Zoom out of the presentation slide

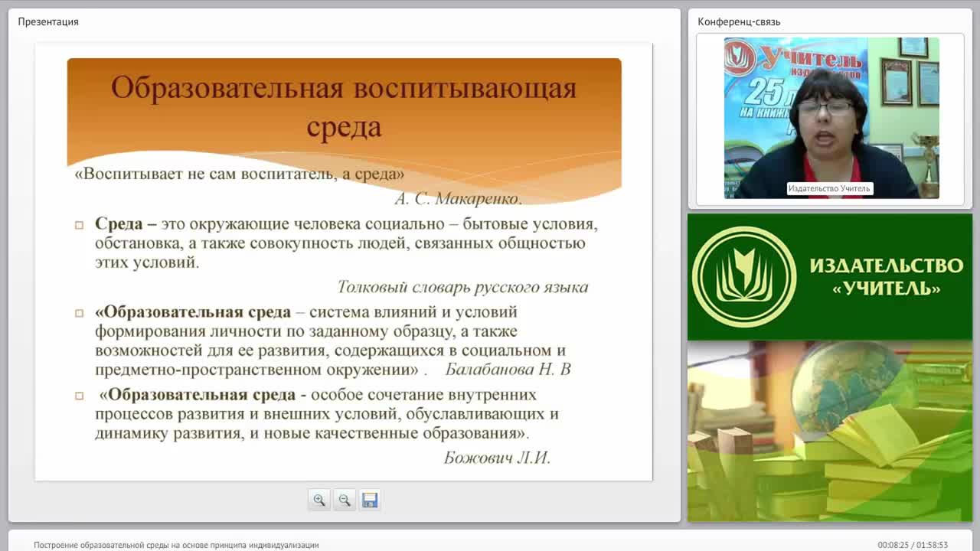(x=345, y=500)
